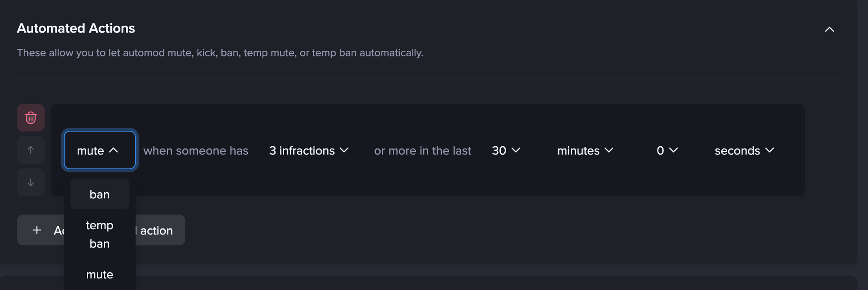Open the 0 value dropdown
This screenshot has height=290, width=868.
coord(667,151)
